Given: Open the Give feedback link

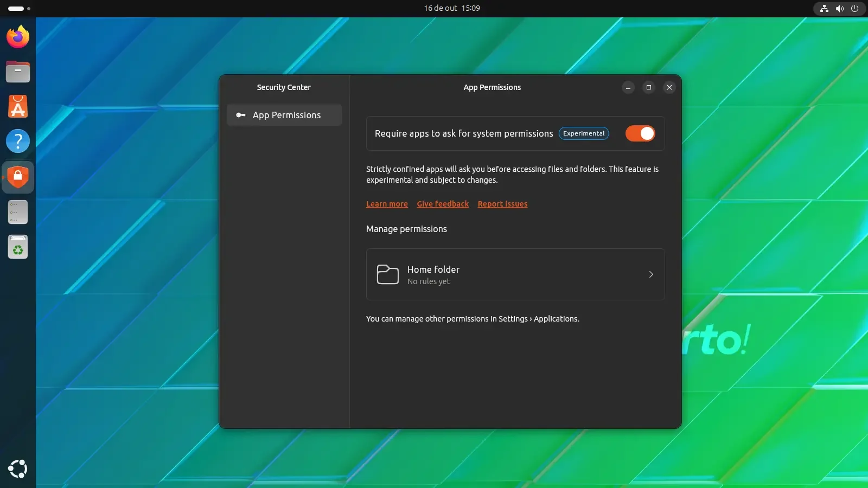Looking at the screenshot, I should pos(443,204).
